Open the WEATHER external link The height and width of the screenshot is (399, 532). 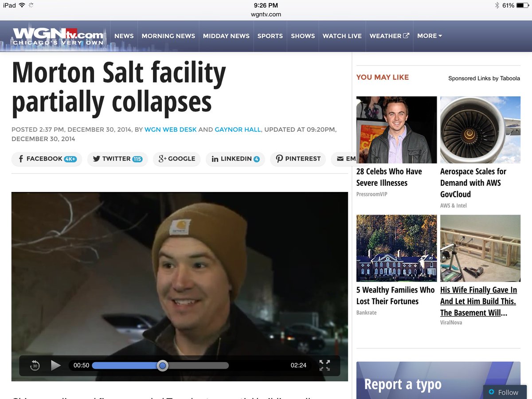click(x=389, y=36)
